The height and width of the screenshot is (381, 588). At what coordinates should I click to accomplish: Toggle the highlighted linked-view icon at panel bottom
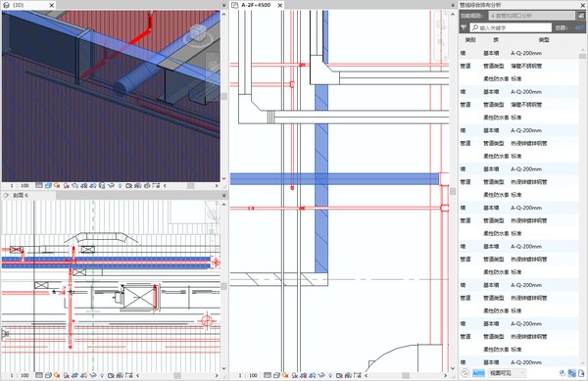572,373
